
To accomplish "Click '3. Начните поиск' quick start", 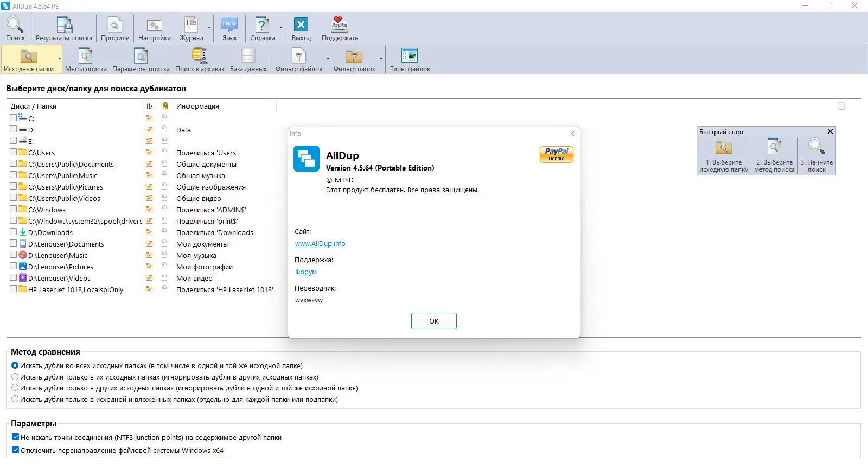I will point(816,156).
